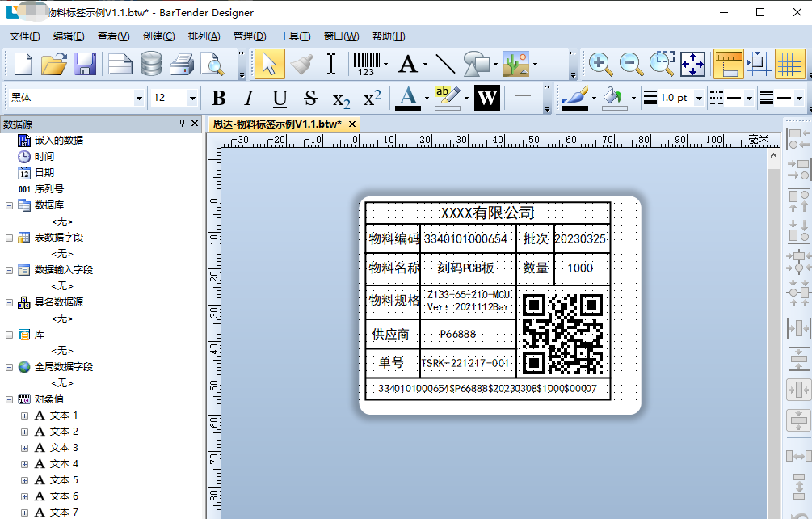Expand the 文本 1 tree node
The width and height of the screenshot is (812, 519).
[x=24, y=416]
